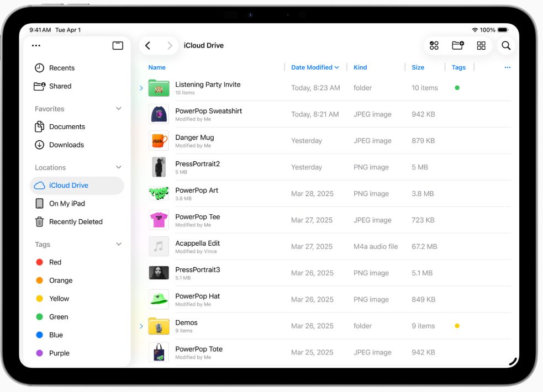Sort by the Name column header
The height and width of the screenshot is (392, 543).
coord(157,67)
